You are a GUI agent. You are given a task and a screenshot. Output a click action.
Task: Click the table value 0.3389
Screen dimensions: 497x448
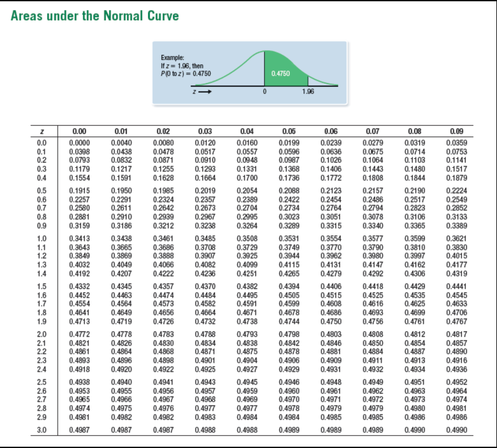tap(457, 226)
